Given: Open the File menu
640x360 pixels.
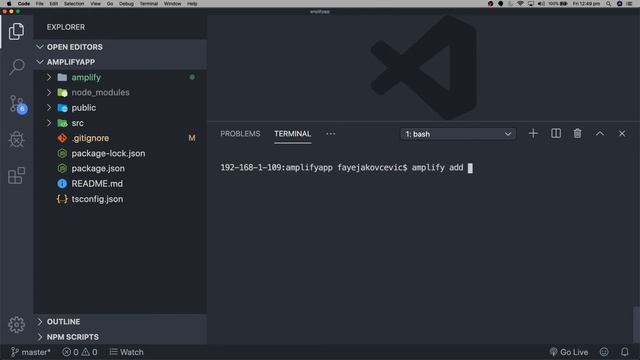Looking at the screenshot, I should (x=40, y=4).
